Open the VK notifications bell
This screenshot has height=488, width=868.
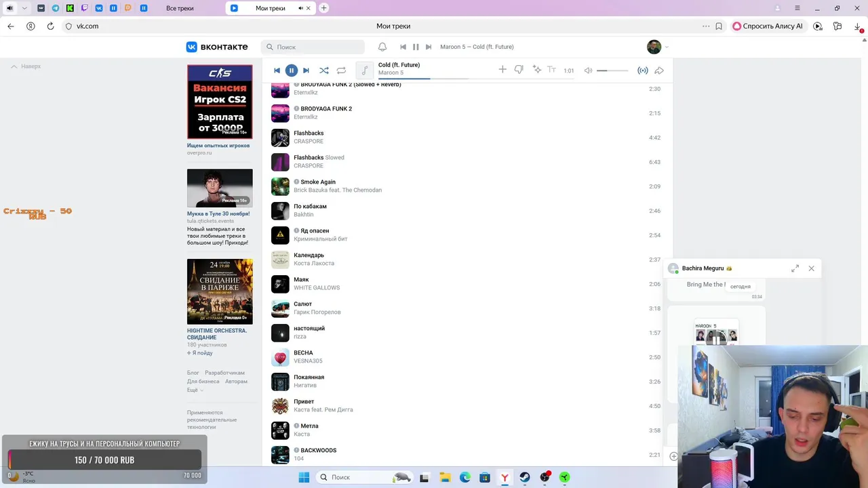point(382,47)
